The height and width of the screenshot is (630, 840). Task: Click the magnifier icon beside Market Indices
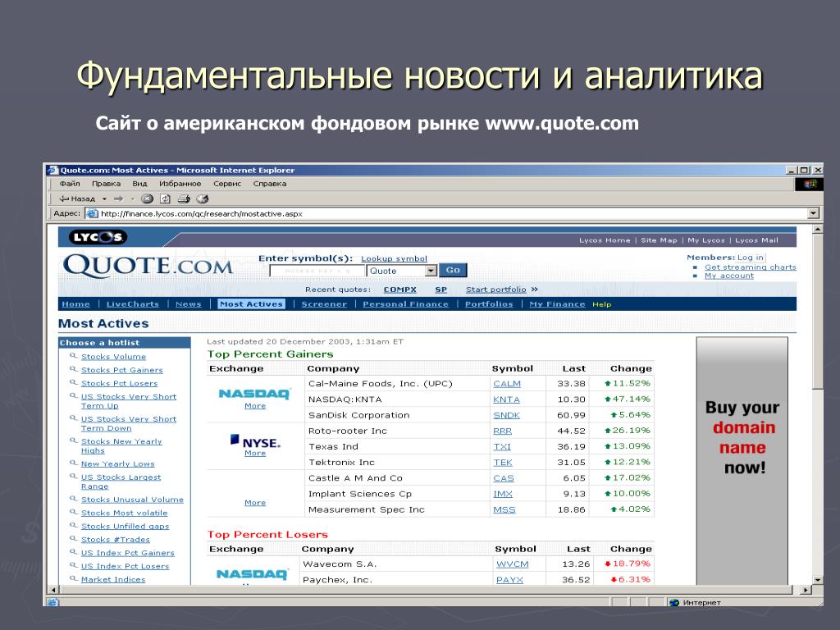(x=73, y=578)
